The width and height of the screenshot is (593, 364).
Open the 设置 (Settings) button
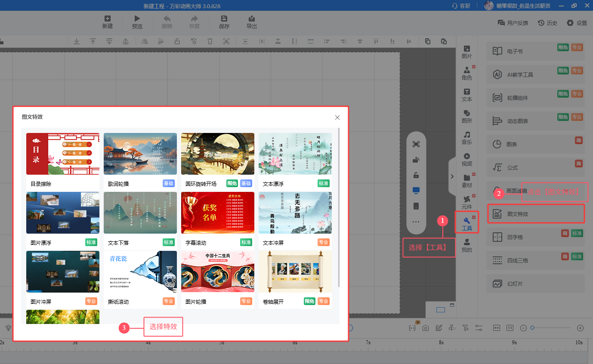(577, 23)
